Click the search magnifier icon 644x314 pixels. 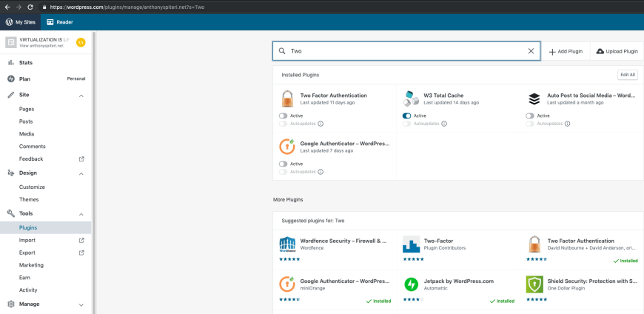pyautogui.click(x=282, y=51)
